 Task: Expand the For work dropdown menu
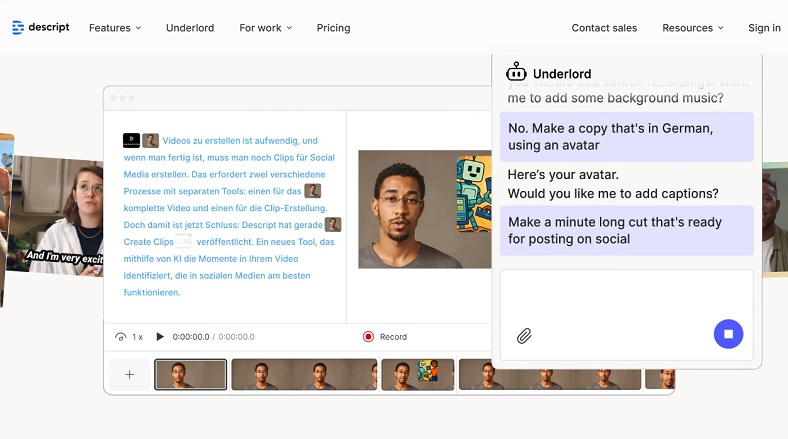(265, 28)
